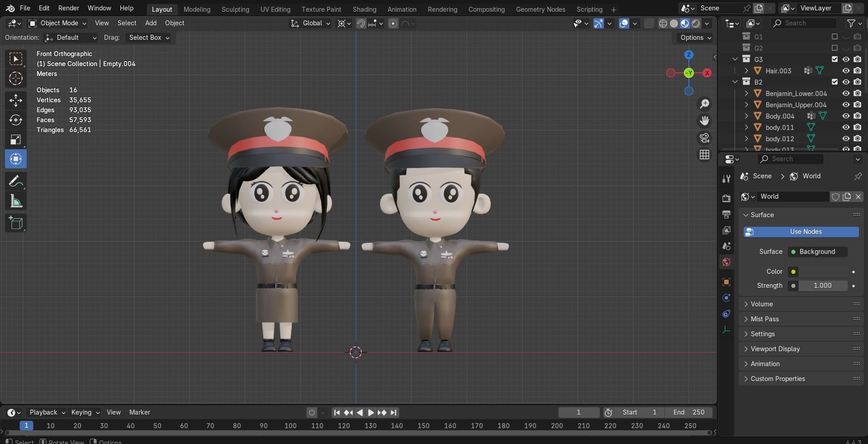Click the X axis gizmo ball
This screenshot has width=868, height=444.
(x=707, y=73)
